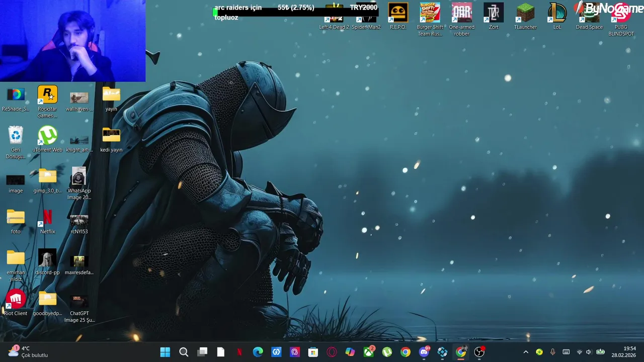Open the Windows Start menu
The height and width of the screenshot is (362, 644).
pyautogui.click(x=165, y=352)
